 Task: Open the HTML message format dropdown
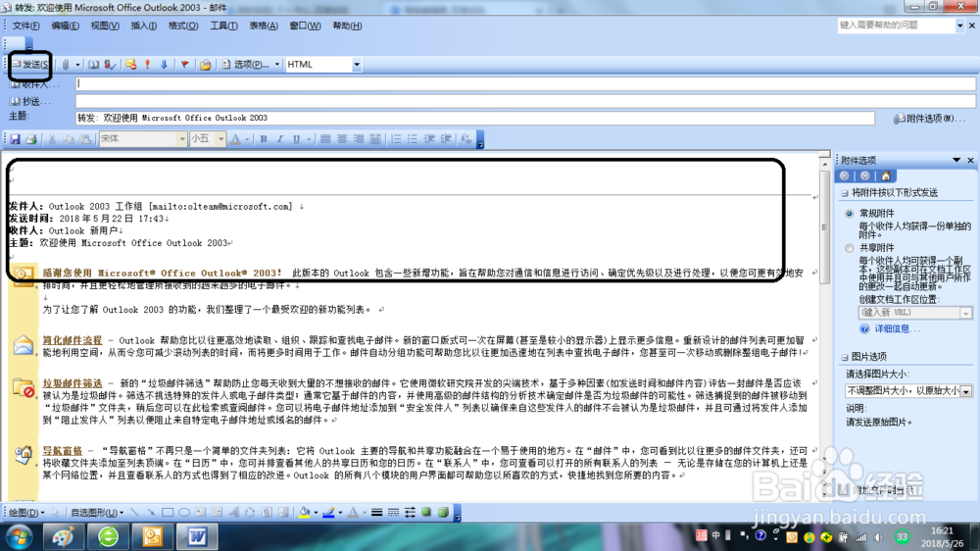pyautogui.click(x=357, y=65)
